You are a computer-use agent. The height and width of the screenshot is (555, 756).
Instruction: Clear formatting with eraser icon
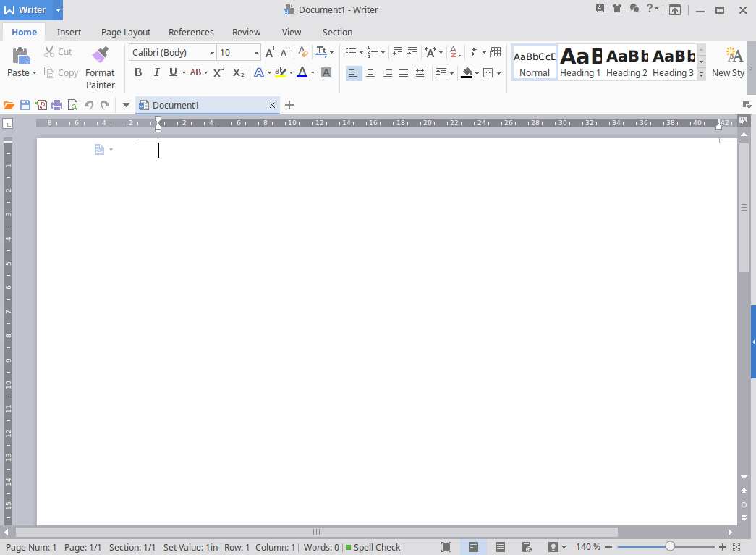[303, 51]
